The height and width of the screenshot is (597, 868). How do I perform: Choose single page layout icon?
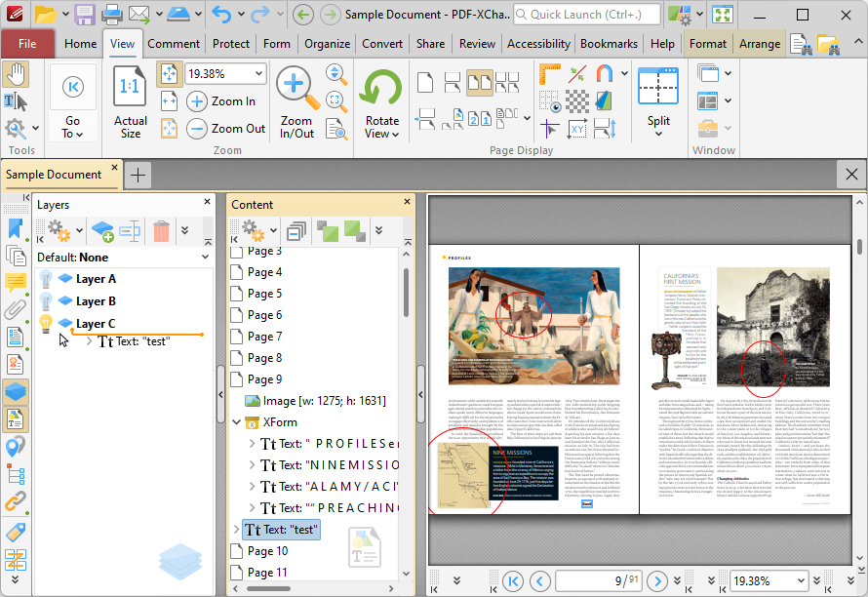[x=425, y=83]
